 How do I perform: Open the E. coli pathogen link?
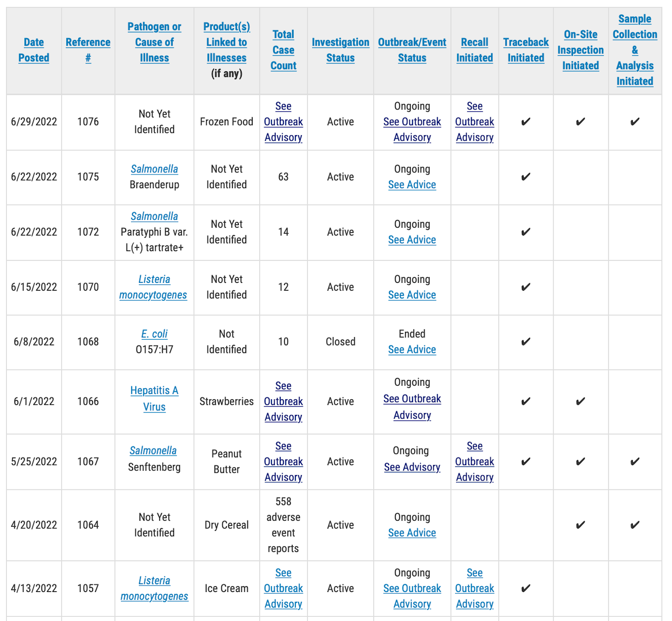tap(154, 333)
